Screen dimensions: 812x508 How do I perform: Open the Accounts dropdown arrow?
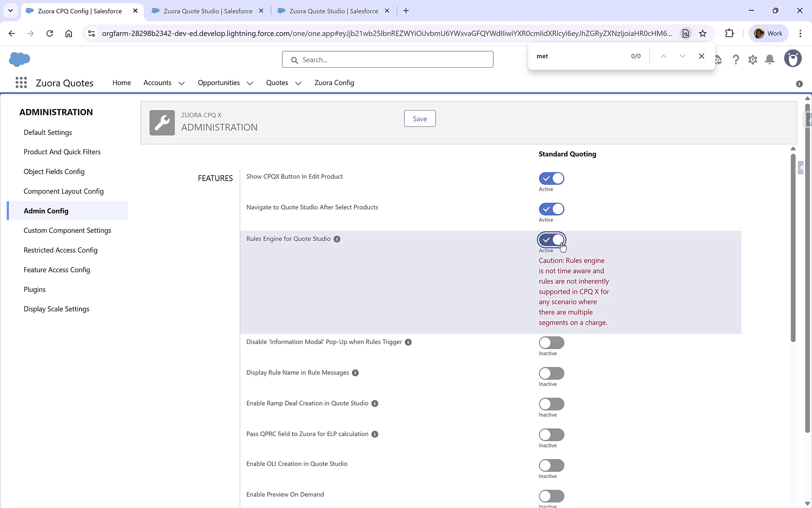point(181,83)
